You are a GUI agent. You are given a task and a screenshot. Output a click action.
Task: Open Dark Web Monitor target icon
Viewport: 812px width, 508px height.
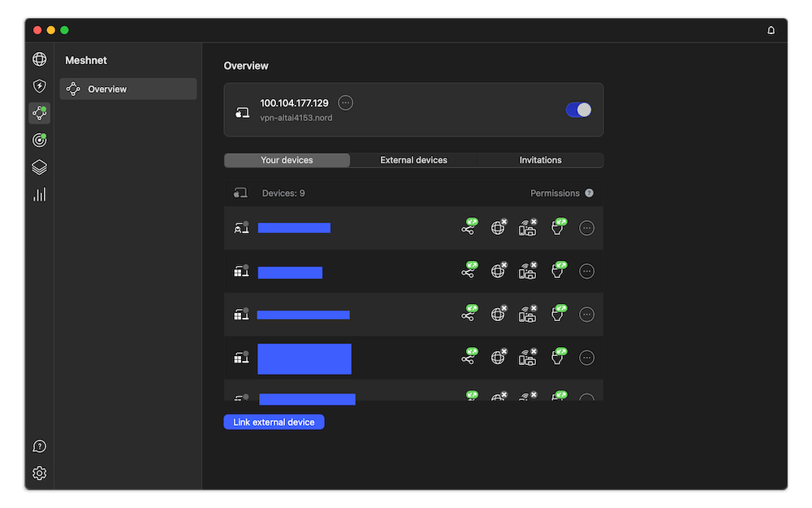click(x=39, y=140)
